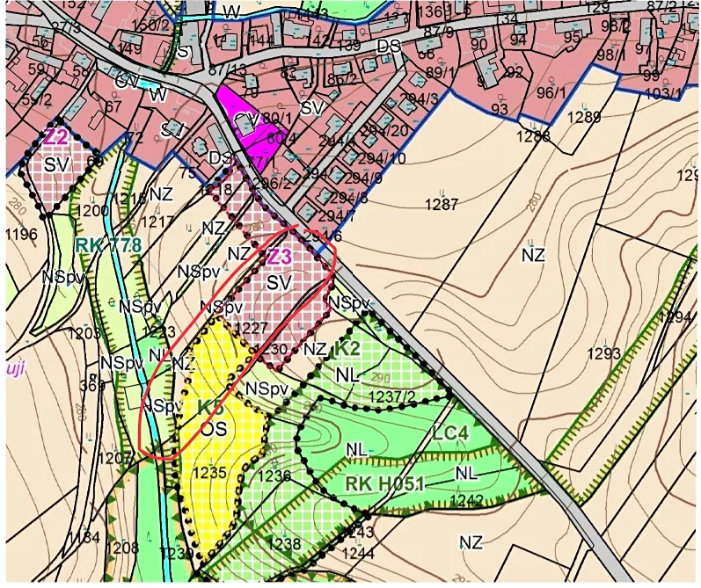Select parcel number 1236
The height and width of the screenshot is (588, 701).
[274, 475]
